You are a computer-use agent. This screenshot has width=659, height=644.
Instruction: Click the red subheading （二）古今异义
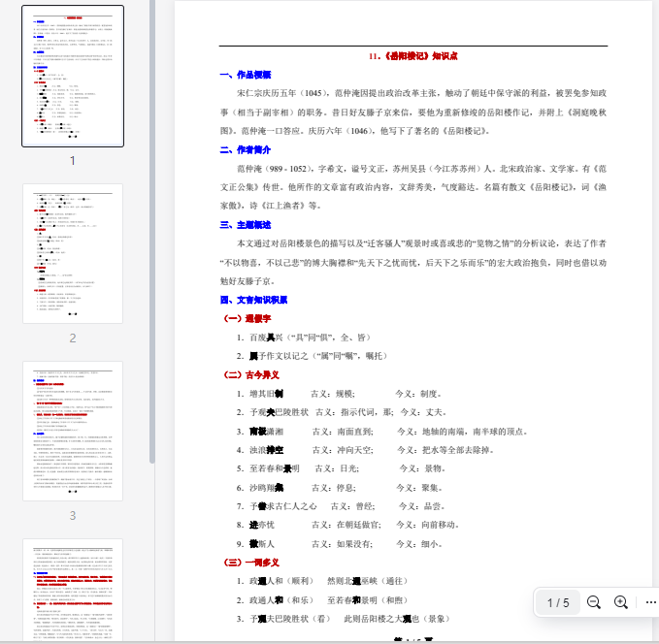252,374
